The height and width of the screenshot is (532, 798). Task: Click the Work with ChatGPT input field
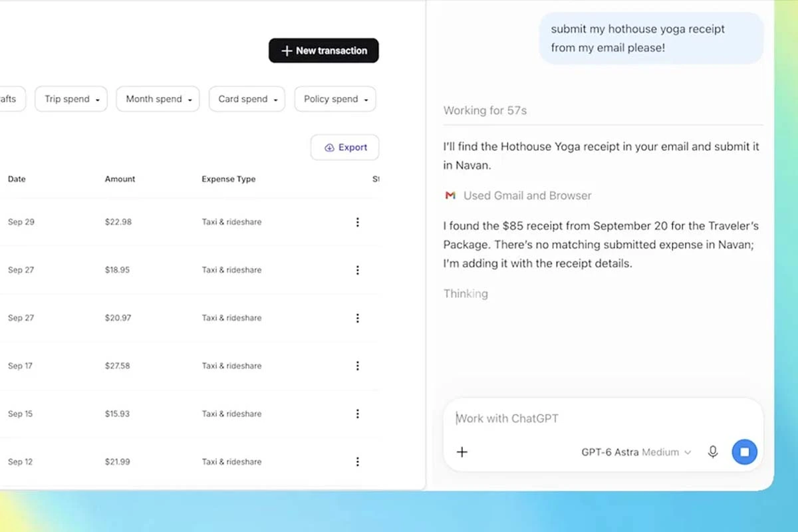tap(602, 418)
